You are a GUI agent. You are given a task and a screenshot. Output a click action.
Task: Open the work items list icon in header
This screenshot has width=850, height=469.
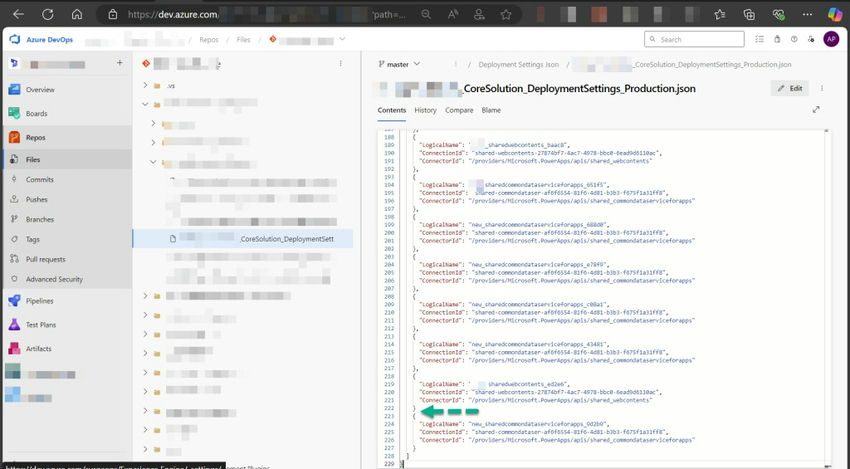coord(759,39)
